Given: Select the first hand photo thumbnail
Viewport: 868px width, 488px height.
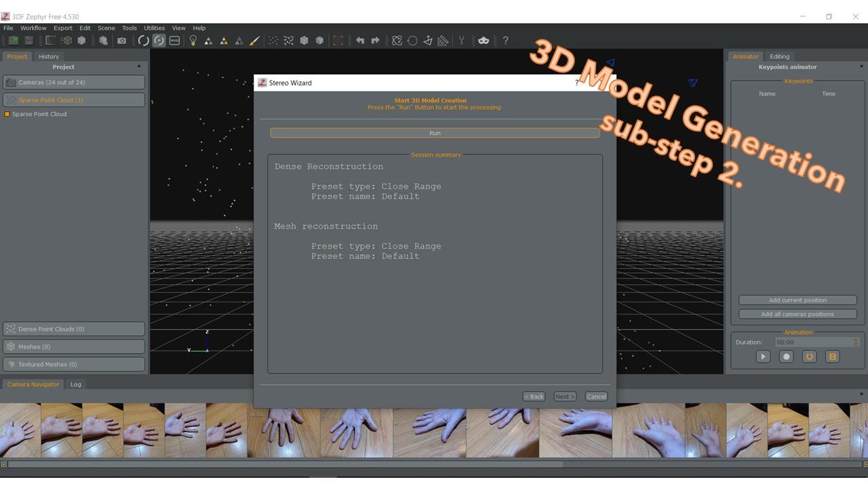Looking at the screenshot, I should pos(20,430).
